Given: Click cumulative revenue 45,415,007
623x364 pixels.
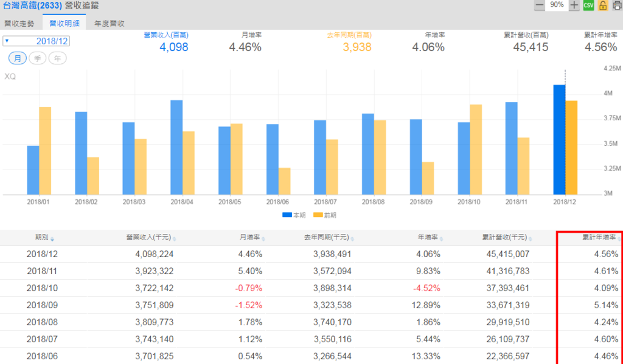Looking at the screenshot, I should coord(508,254).
